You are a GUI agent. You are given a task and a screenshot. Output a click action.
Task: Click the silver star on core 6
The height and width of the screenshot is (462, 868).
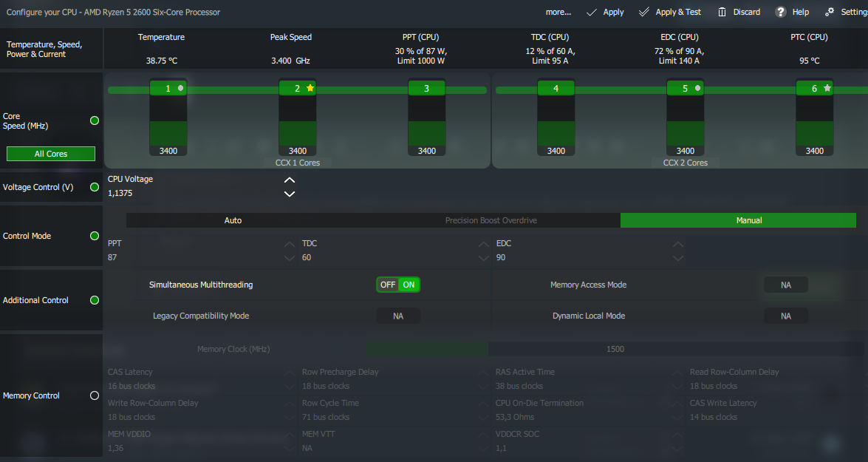click(x=827, y=88)
